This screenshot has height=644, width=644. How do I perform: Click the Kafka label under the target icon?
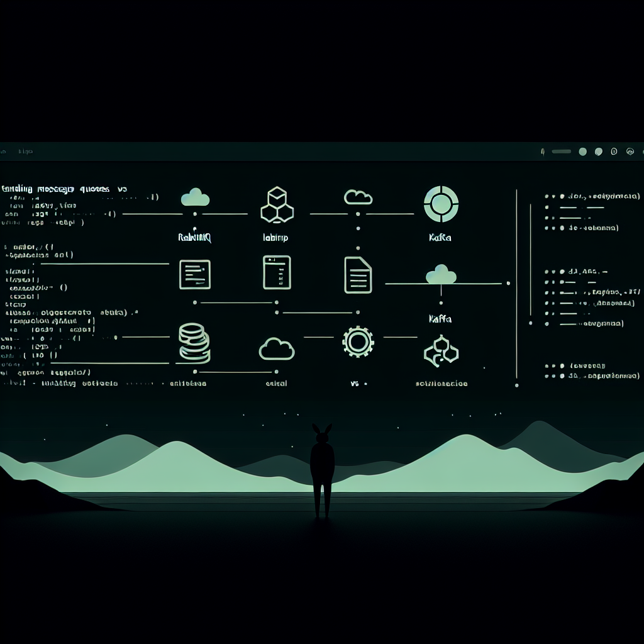click(x=440, y=237)
